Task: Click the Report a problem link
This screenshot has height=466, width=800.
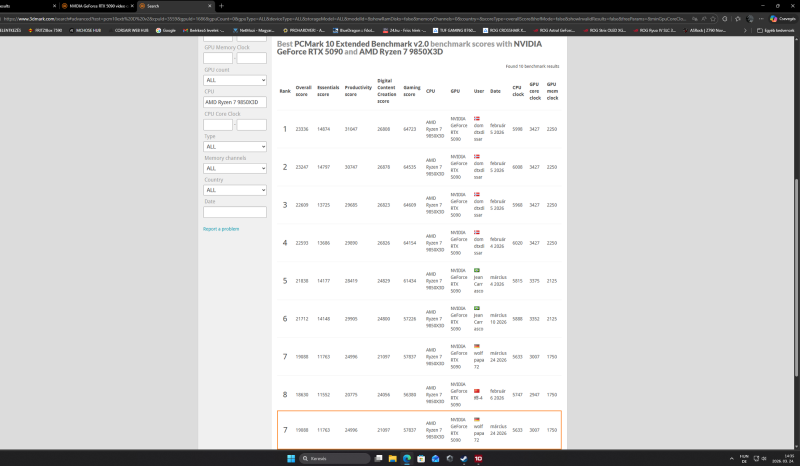Action: (x=221, y=229)
